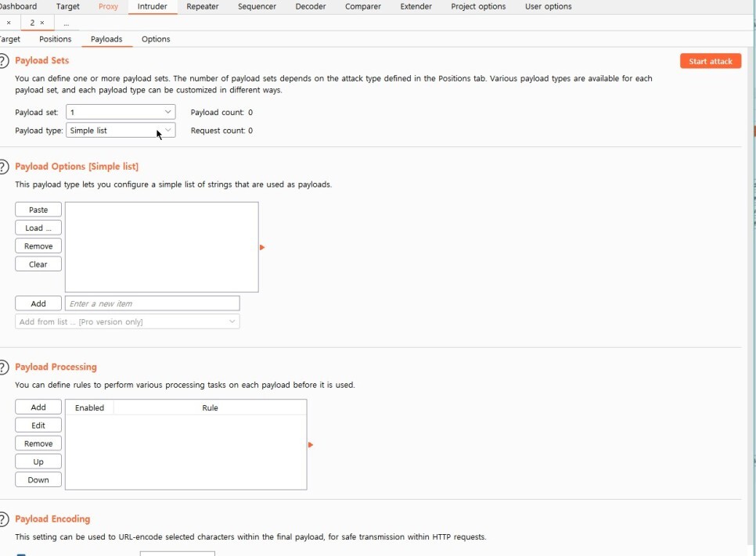Screen dimensions: 756x556
Task: Switch to the Target main tab
Action: pos(67,6)
